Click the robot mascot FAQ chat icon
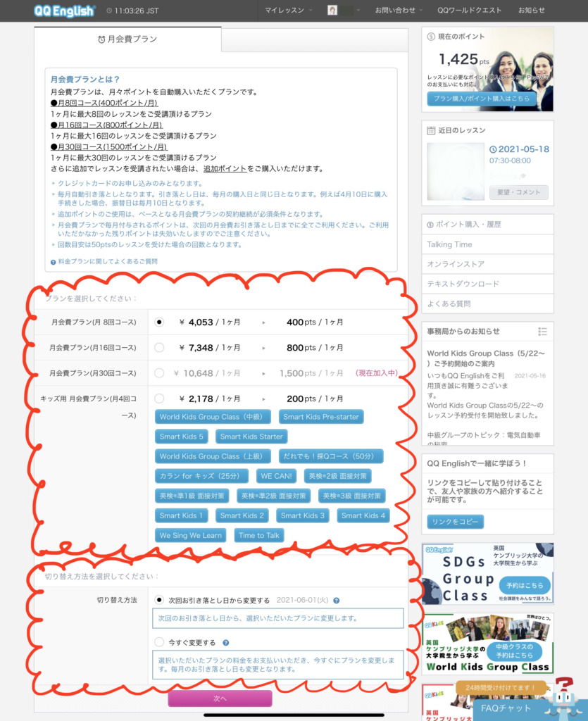The image size is (588, 721). click(565, 698)
